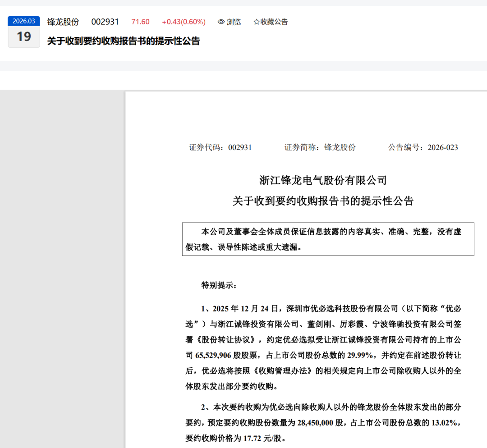Click the 公告编号：2026-023 text

[x=423, y=147]
